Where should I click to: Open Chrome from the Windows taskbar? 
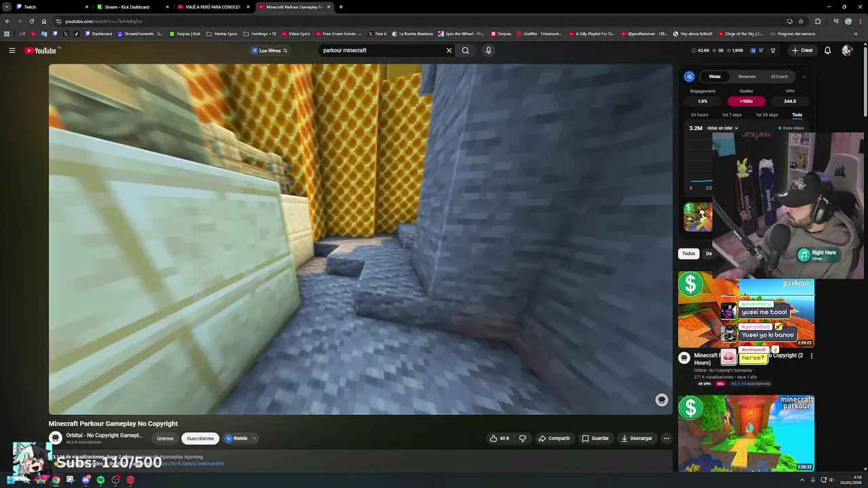(x=56, y=480)
